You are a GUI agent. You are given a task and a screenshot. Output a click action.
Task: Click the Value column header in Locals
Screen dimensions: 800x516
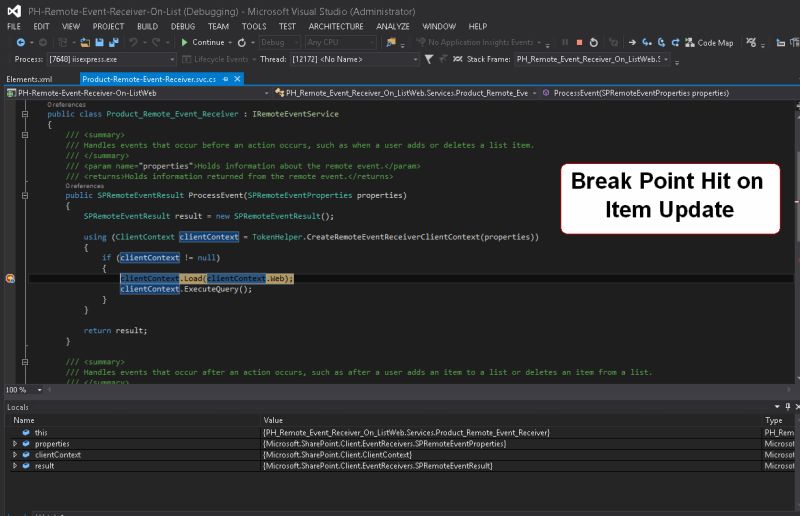[x=273, y=420]
